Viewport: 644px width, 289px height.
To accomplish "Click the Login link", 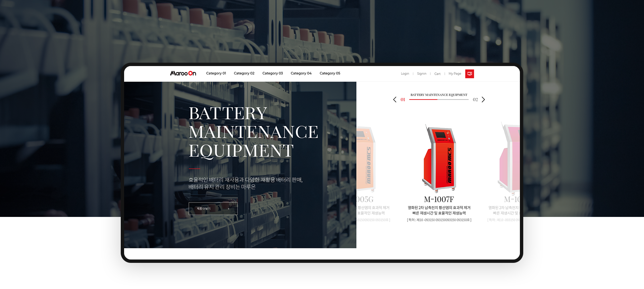I will pyautogui.click(x=405, y=74).
